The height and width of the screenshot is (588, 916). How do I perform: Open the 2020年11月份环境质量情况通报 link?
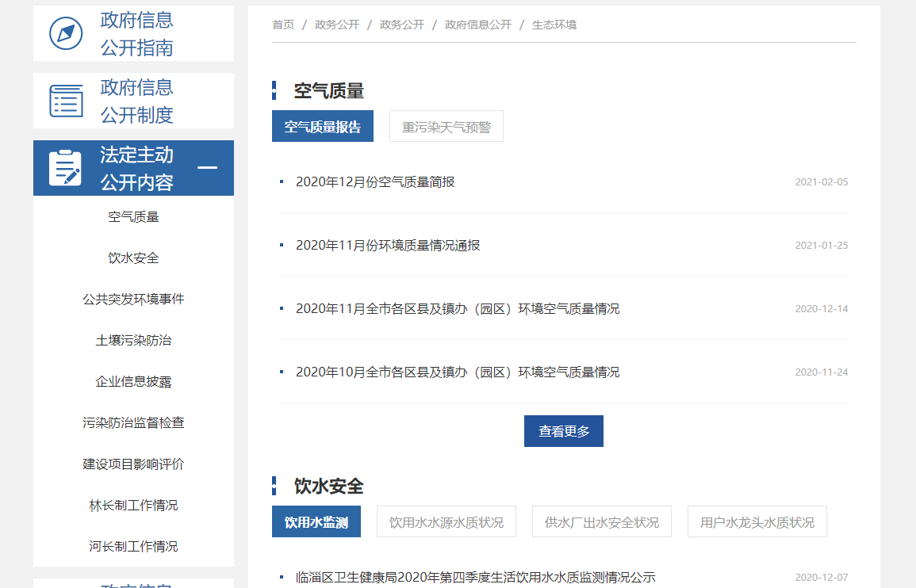click(x=388, y=246)
